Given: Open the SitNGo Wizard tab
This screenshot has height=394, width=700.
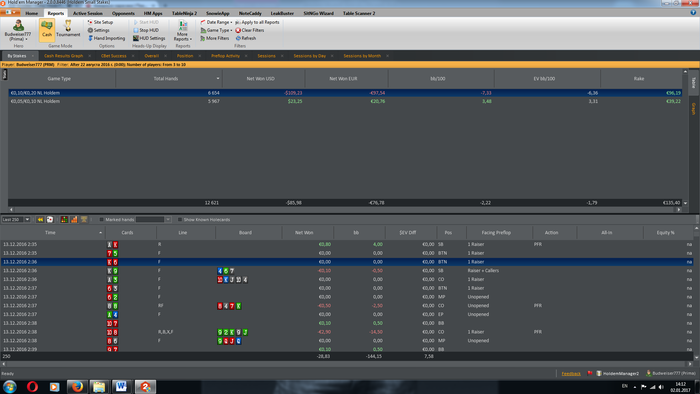Looking at the screenshot, I should coord(318,13).
